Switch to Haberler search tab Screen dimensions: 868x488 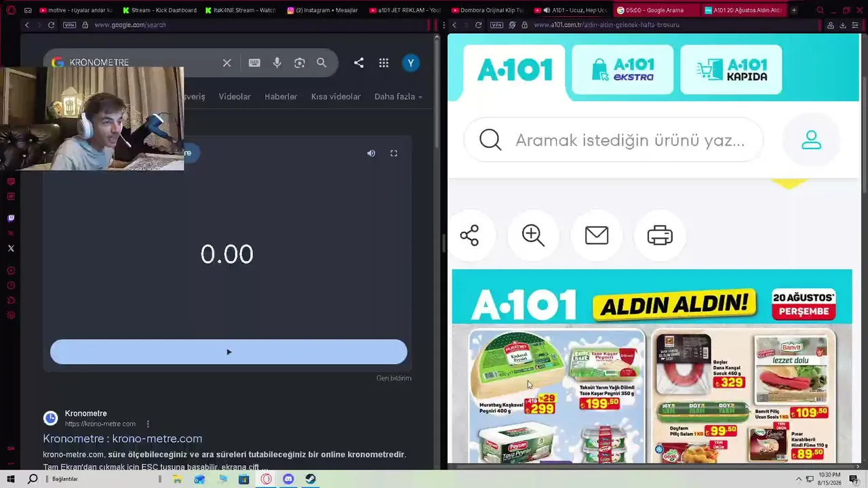(281, 96)
